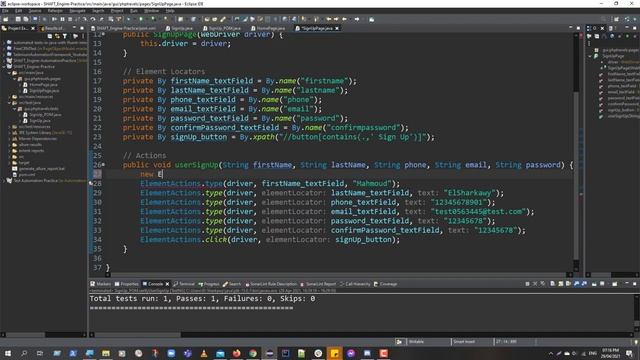640x360 pixels.
Task: Click Remove All Terminated Launches in Console
Action: (x=543, y=284)
